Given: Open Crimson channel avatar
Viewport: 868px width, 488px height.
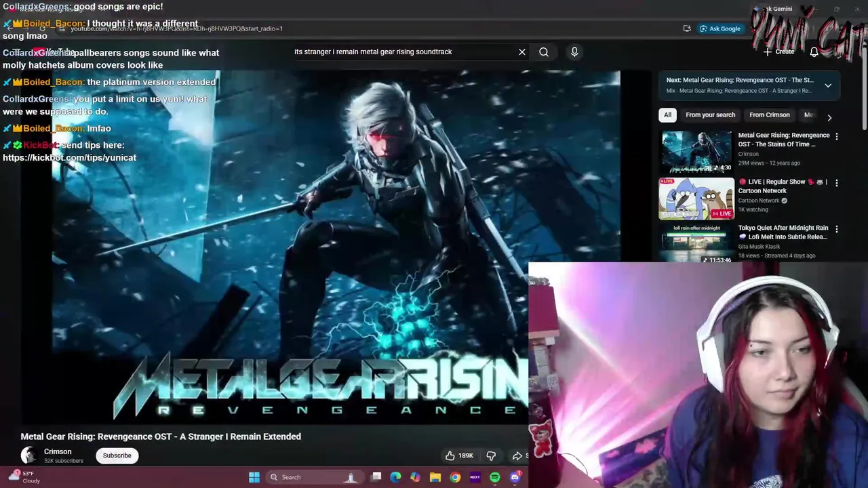Looking at the screenshot, I should point(29,455).
